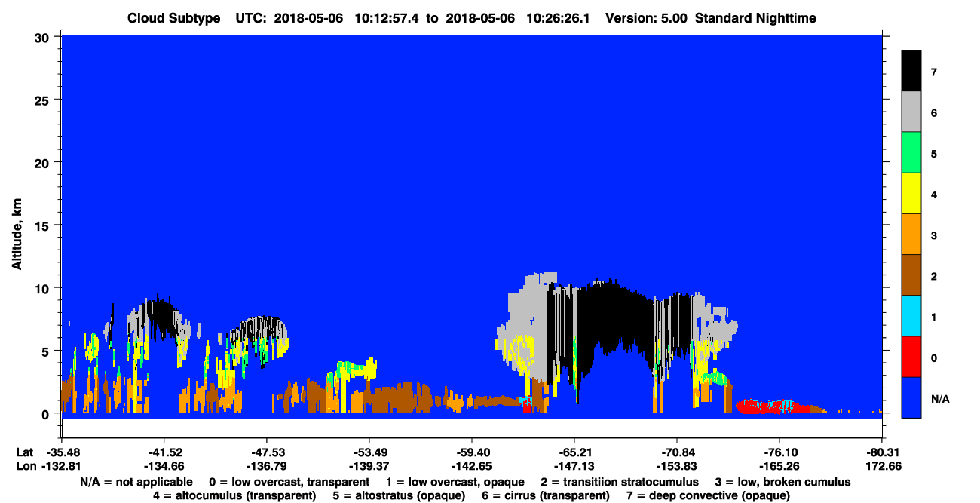Viewport: 980px width, 503px height.
Task: Click the 'N/A' label beside the colorbar
Action: pos(939,398)
